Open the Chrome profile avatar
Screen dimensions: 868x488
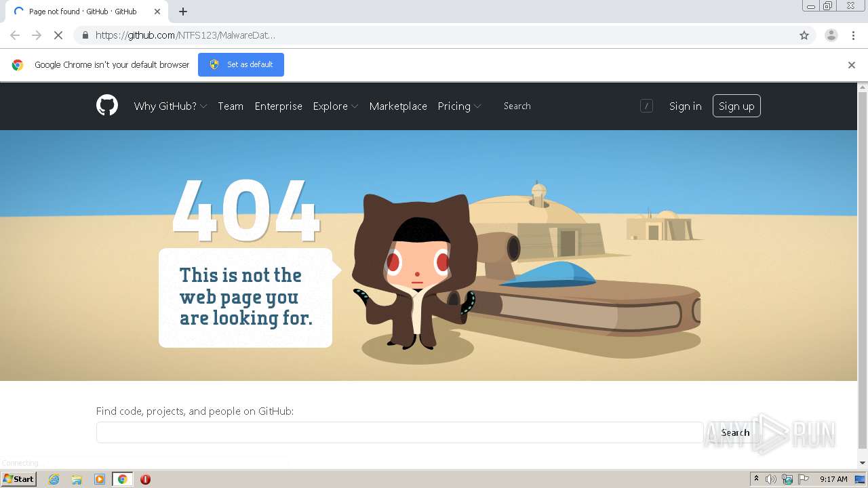point(831,35)
